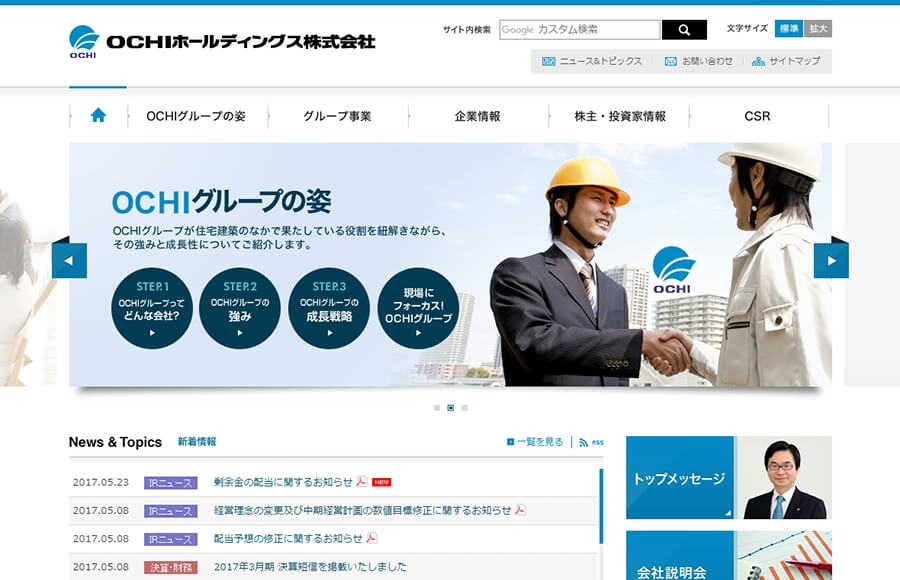The image size is (900, 580).
Task: Click STEP.1 OCHIグループってどんな会社 button
Action: point(152,308)
